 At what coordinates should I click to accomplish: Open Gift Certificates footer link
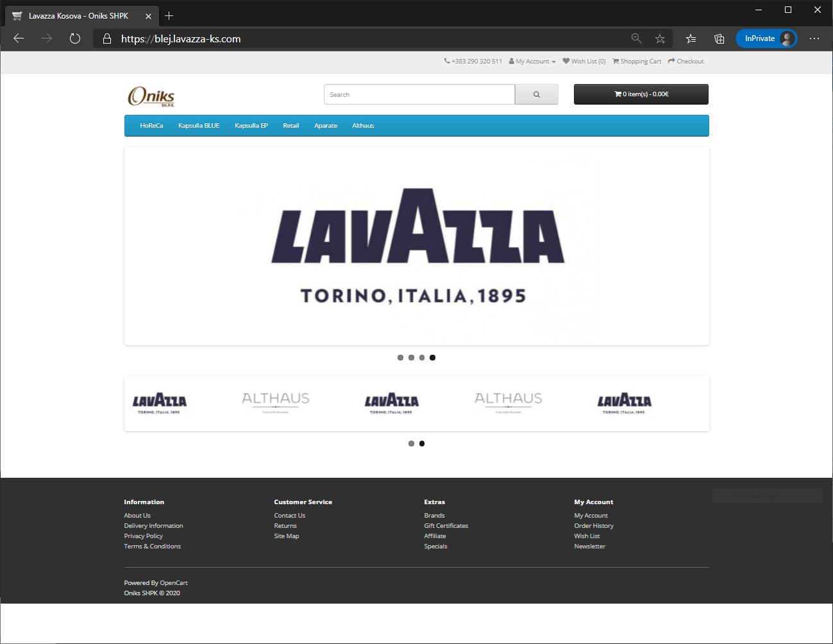point(446,526)
